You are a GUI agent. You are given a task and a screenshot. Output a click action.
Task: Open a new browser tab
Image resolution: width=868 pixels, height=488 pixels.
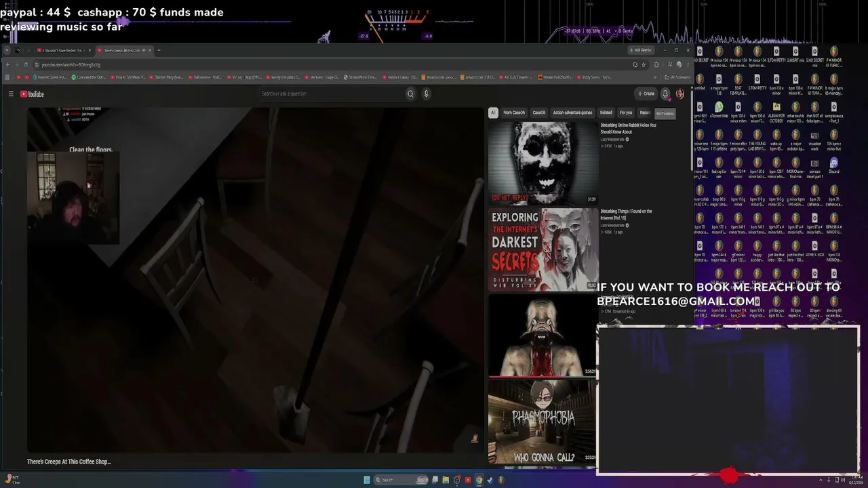[x=159, y=50]
